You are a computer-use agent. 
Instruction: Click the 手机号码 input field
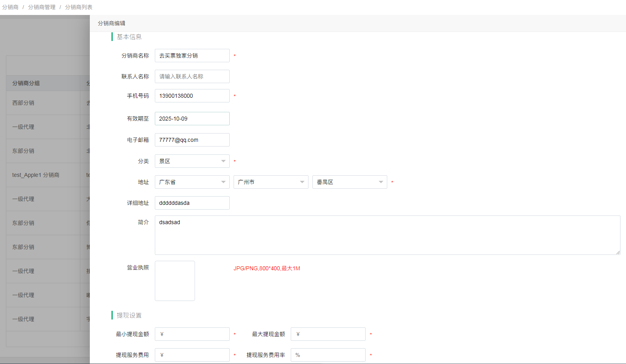(192, 96)
